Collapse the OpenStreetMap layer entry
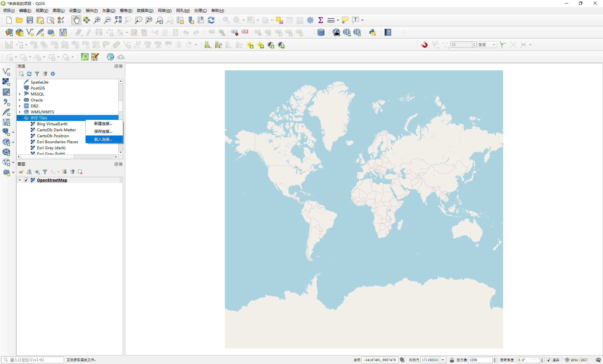Viewport: 603px width, 364px height. pyautogui.click(x=20, y=180)
